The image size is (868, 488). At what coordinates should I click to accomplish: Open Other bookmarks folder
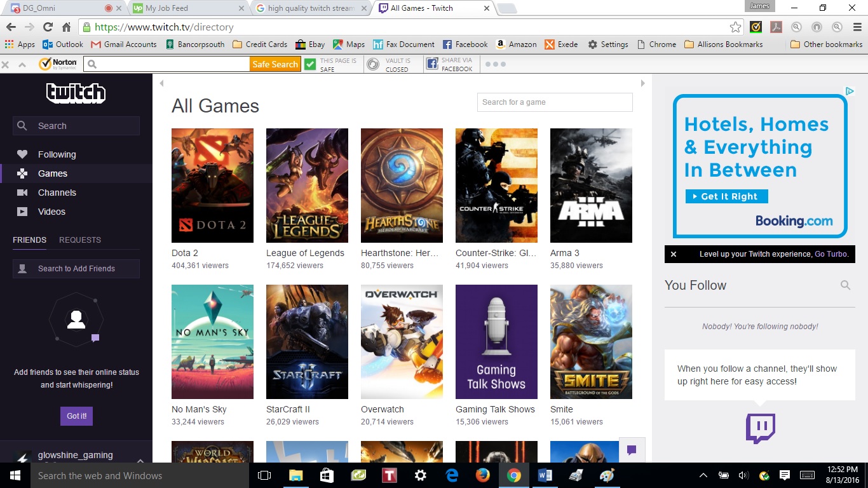pos(827,44)
